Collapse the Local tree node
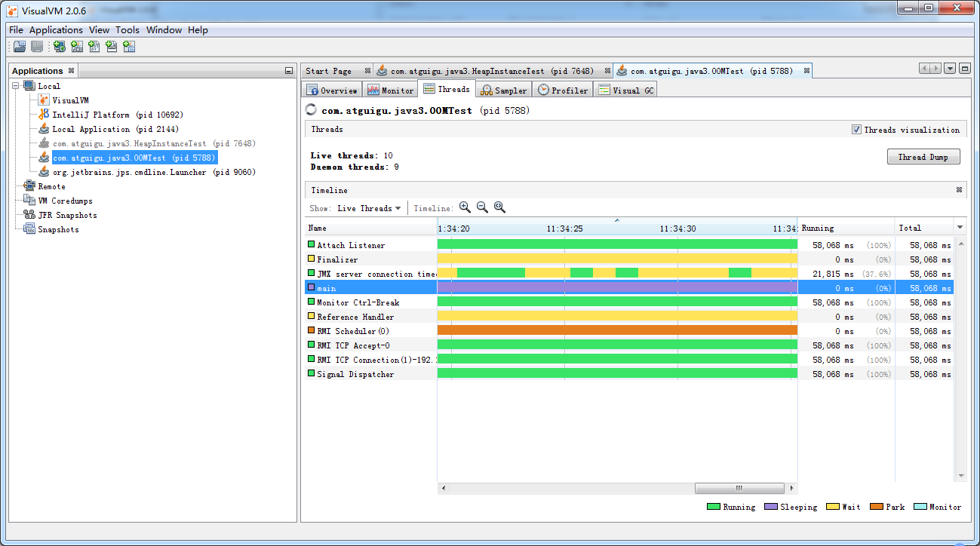The image size is (980, 546). 16,86
